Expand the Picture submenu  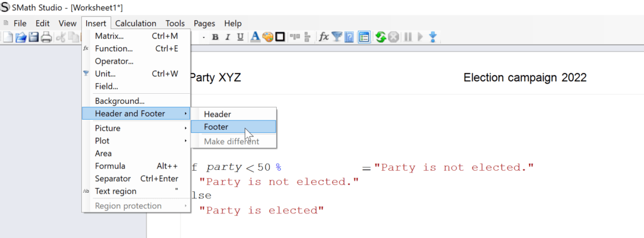pos(136,128)
